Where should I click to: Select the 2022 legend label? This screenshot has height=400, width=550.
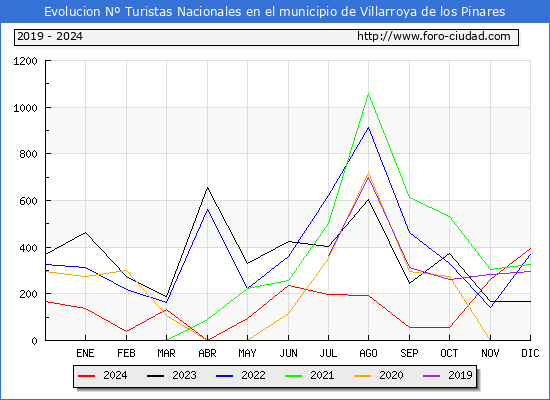pos(253,375)
